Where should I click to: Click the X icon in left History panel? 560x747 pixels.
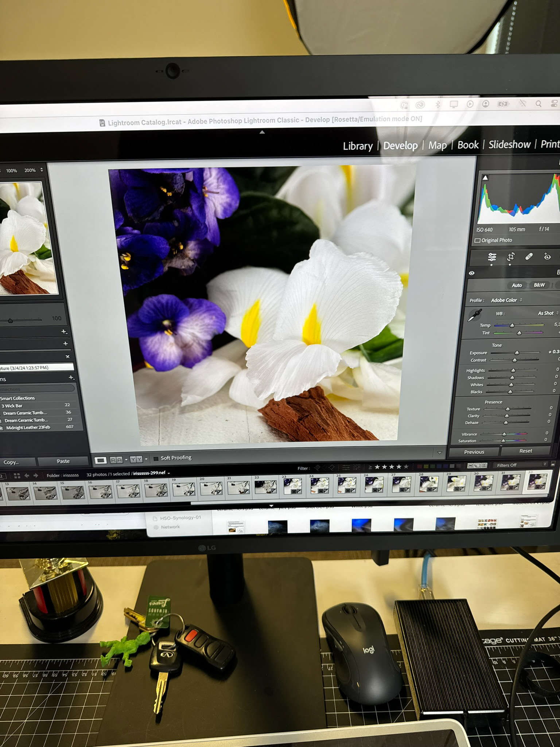[x=67, y=357]
